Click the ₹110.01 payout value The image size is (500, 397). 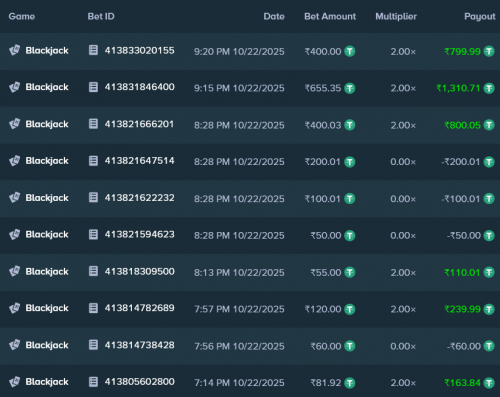pyautogui.click(x=462, y=273)
